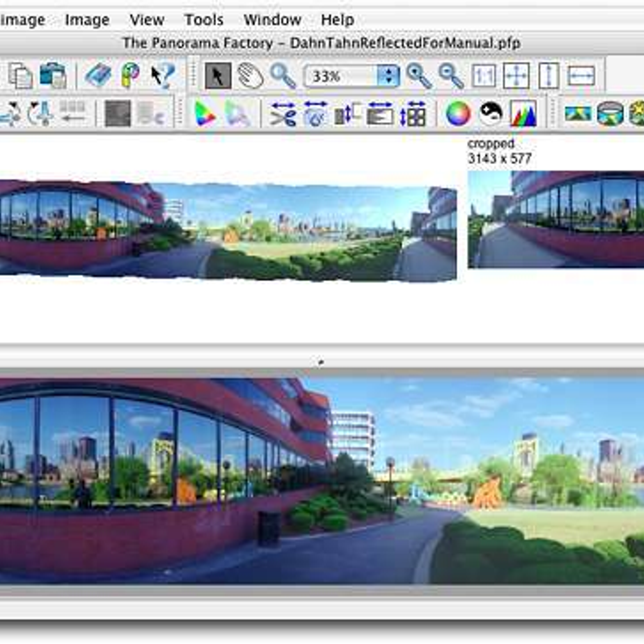Activate the hand pan tool

(250, 76)
